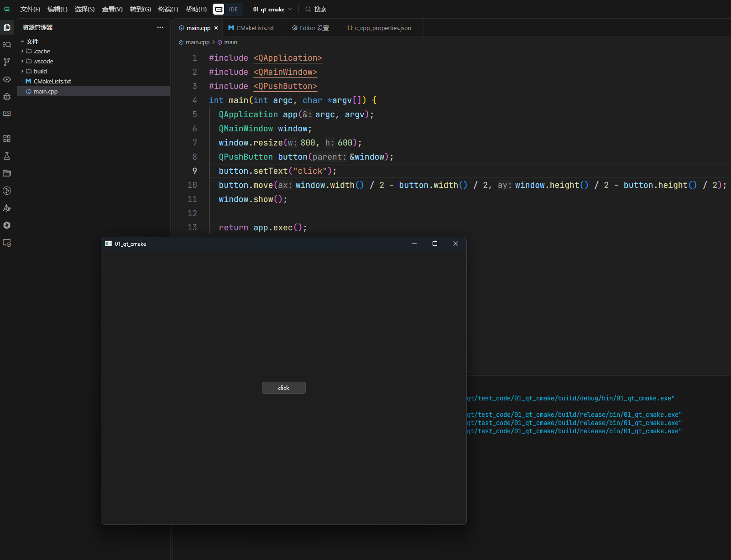Select the Testing flask icon in the sidebar
Screen dimensions: 731x560
pos(7,156)
